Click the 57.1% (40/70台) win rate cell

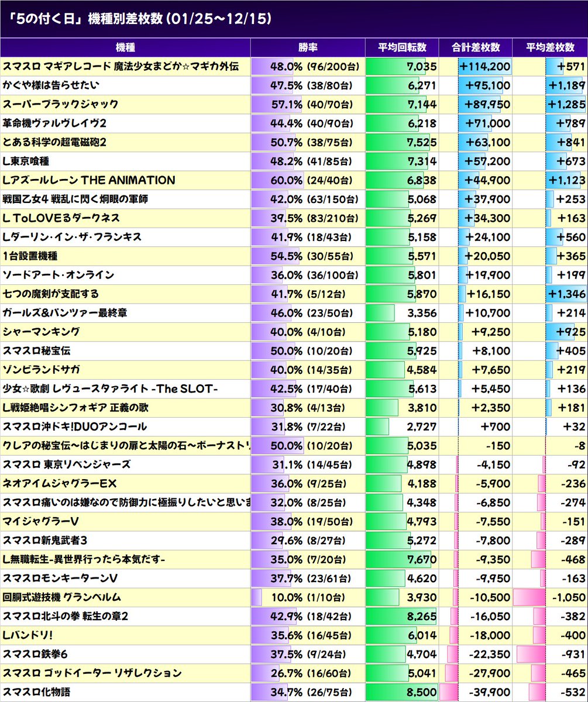[308, 104]
